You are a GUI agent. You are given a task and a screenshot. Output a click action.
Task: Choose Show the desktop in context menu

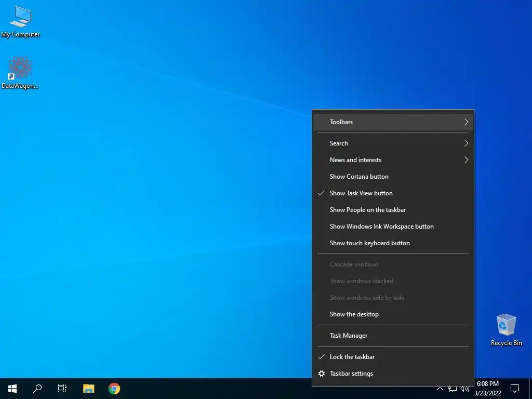[x=393, y=314]
